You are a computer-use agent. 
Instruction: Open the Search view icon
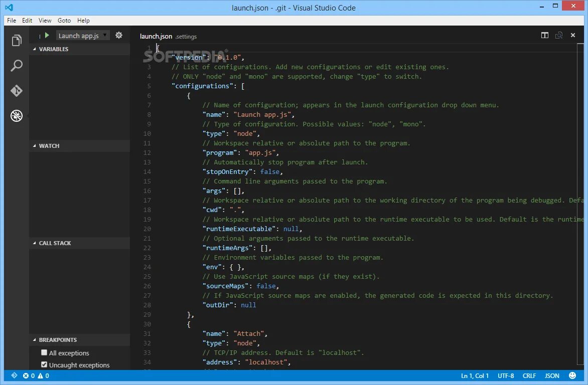pyautogui.click(x=17, y=66)
